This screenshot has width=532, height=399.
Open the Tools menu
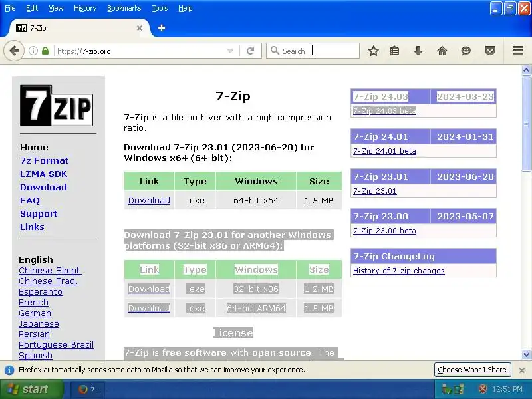(x=160, y=8)
